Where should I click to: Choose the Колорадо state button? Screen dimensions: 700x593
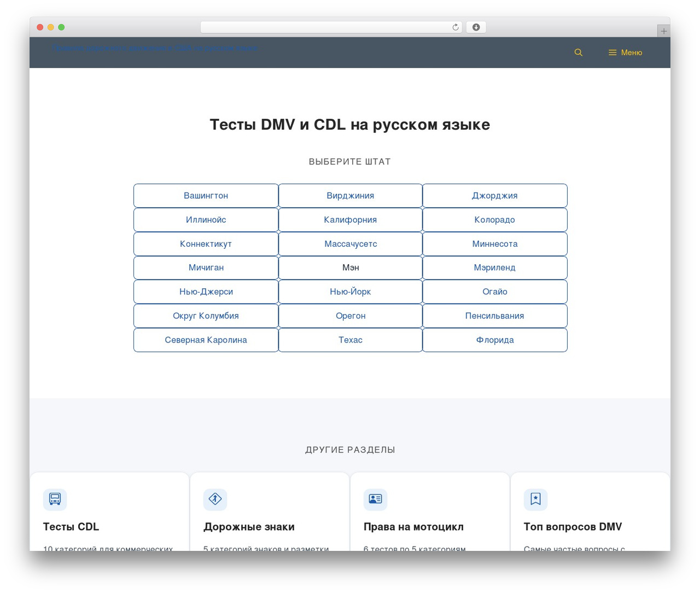pos(495,220)
